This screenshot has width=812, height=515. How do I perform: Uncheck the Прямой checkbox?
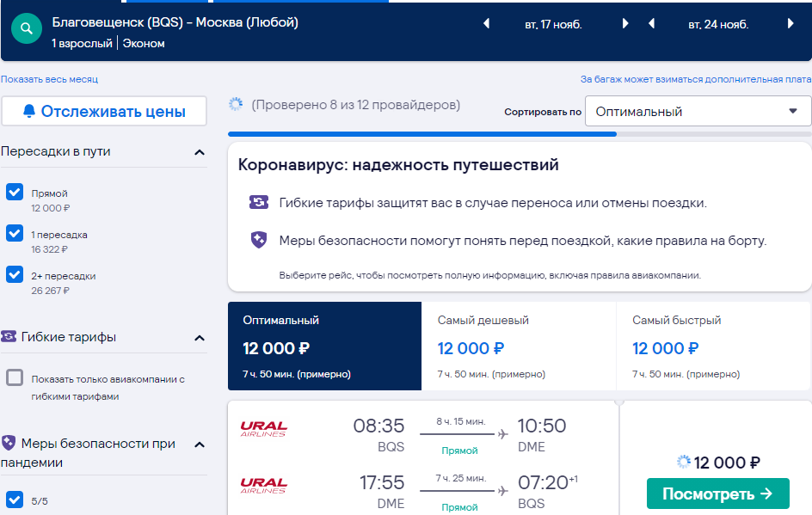(x=15, y=192)
